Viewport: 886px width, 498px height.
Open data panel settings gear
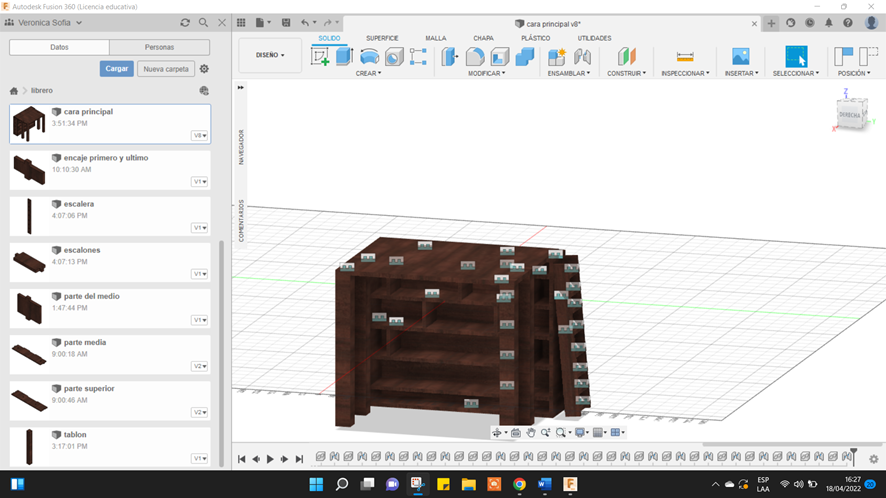tap(204, 69)
